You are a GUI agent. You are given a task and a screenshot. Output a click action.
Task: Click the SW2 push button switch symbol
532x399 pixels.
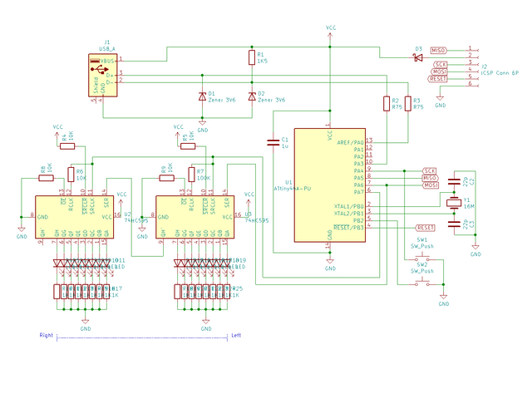pyautogui.click(x=421, y=283)
